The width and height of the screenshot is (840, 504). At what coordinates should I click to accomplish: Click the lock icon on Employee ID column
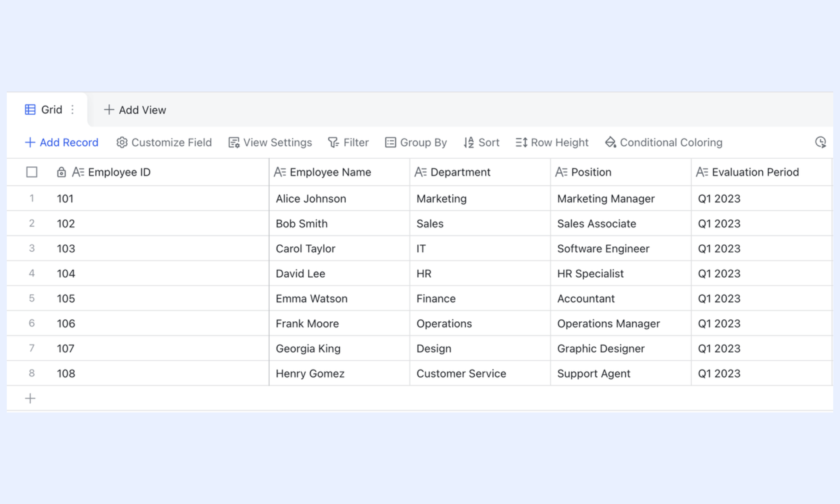point(61,172)
